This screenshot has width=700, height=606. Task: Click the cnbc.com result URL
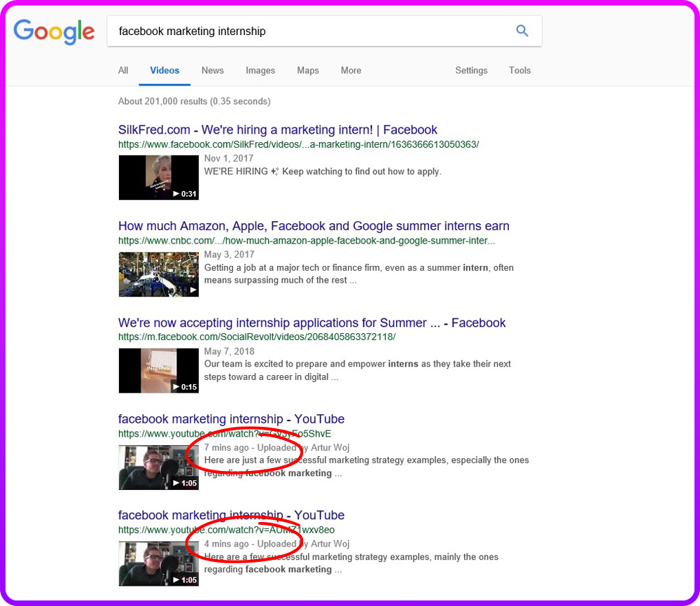pos(307,241)
